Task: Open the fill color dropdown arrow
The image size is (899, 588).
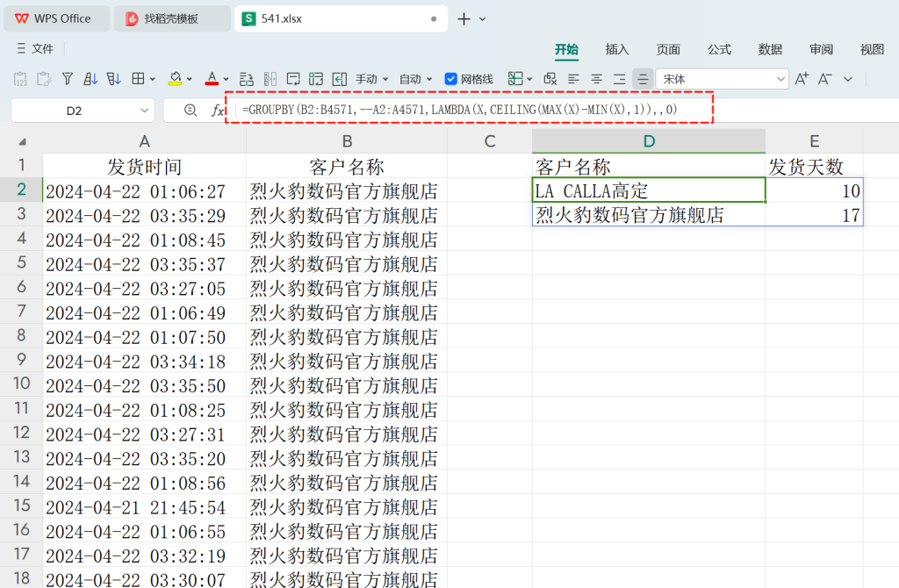Action: 190,79
